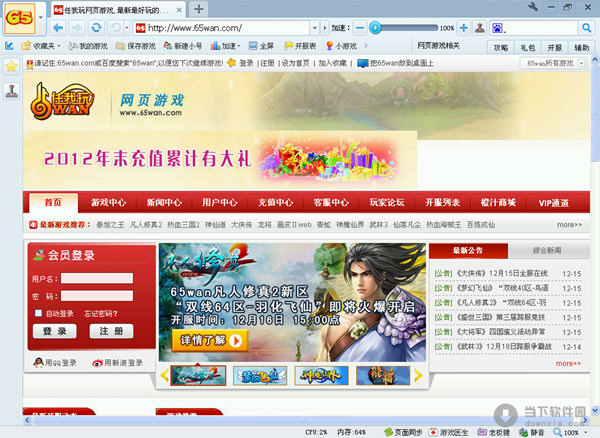Image resolution: width=600 pixels, height=438 pixels.
Task: Open the zoom 100% dropdown in the status bar
Action: click(585, 432)
